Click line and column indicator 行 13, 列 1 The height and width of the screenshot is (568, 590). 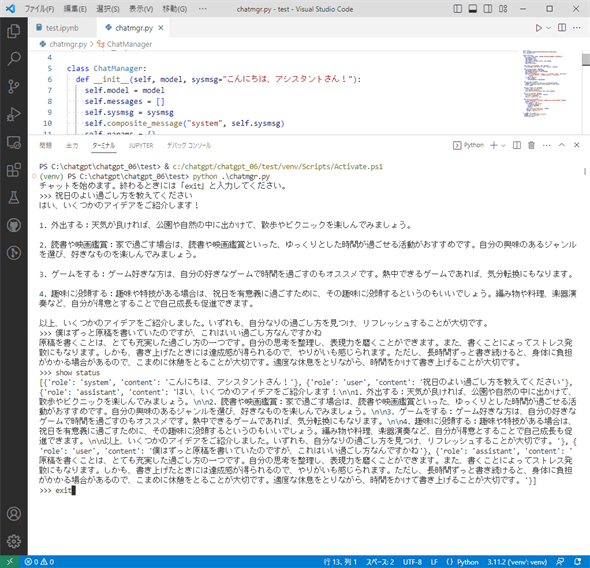340,562
